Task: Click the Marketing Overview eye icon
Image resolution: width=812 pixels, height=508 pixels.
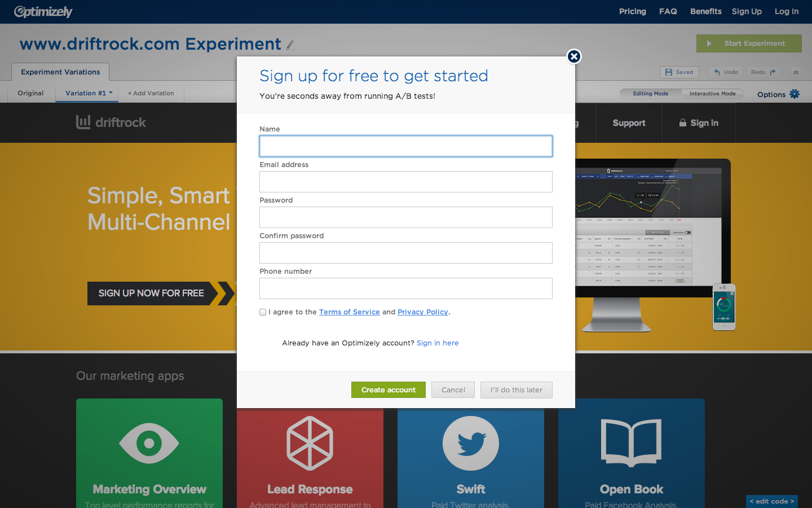Action: pyautogui.click(x=149, y=443)
